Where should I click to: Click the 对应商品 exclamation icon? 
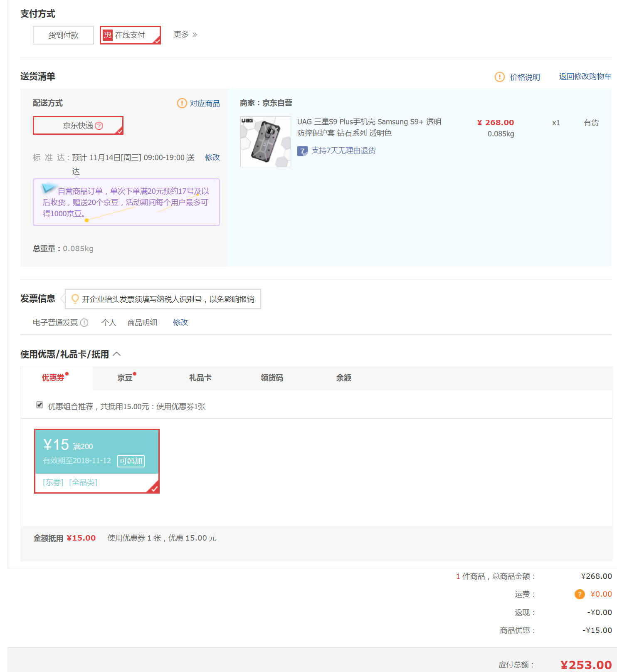(x=182, y=103)
